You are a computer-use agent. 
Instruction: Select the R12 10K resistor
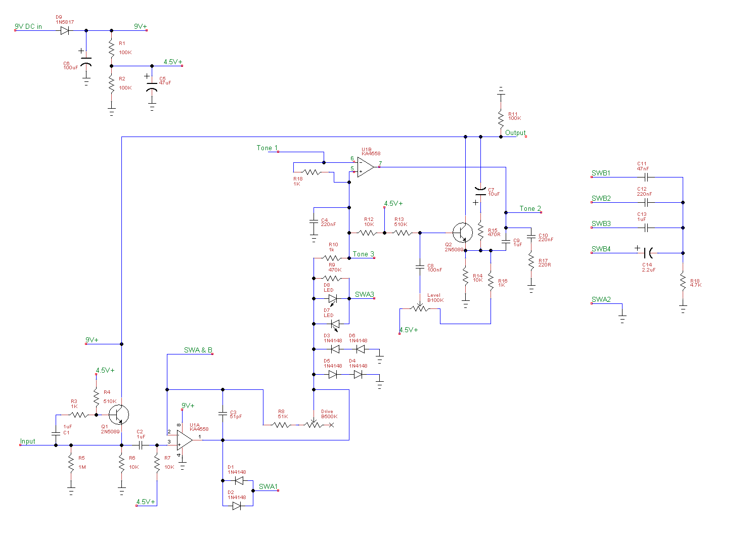click(368, 233)
